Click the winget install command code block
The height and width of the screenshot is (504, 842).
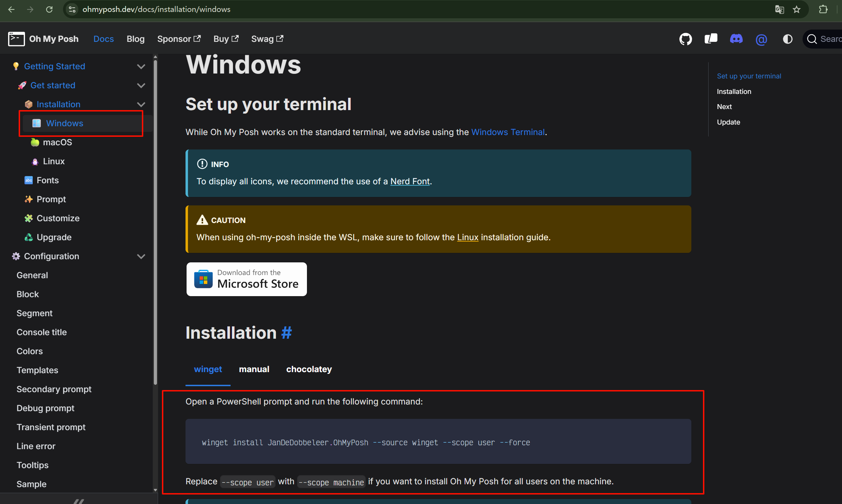click(x=438, y=441)
